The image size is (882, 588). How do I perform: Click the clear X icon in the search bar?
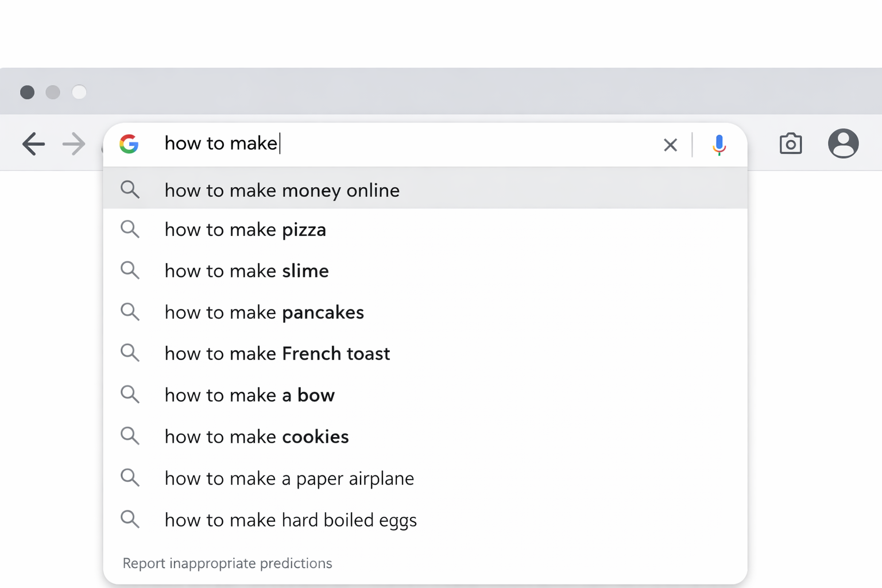pos(670,145)
